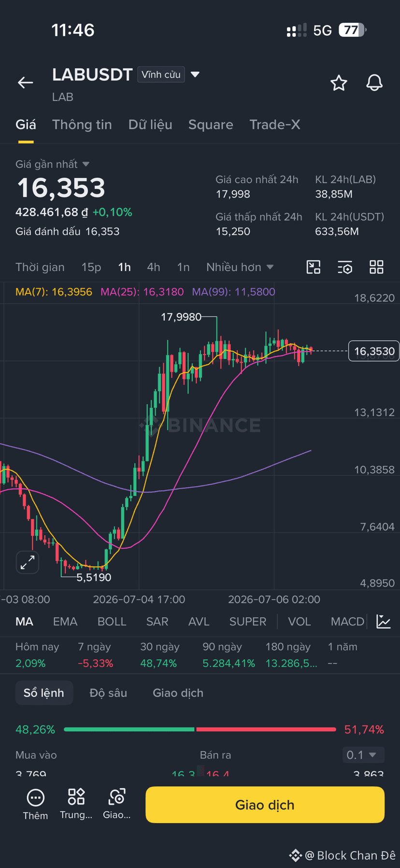400x868 pixels.
Task: Select the 1n timeframe
Action: pyautogui.click(x=183, y=267)
